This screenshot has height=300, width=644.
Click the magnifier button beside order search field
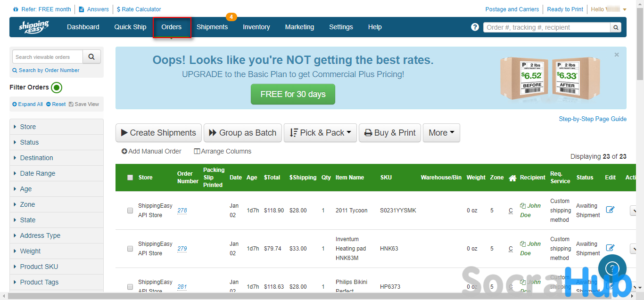click(x=616, y=27)
